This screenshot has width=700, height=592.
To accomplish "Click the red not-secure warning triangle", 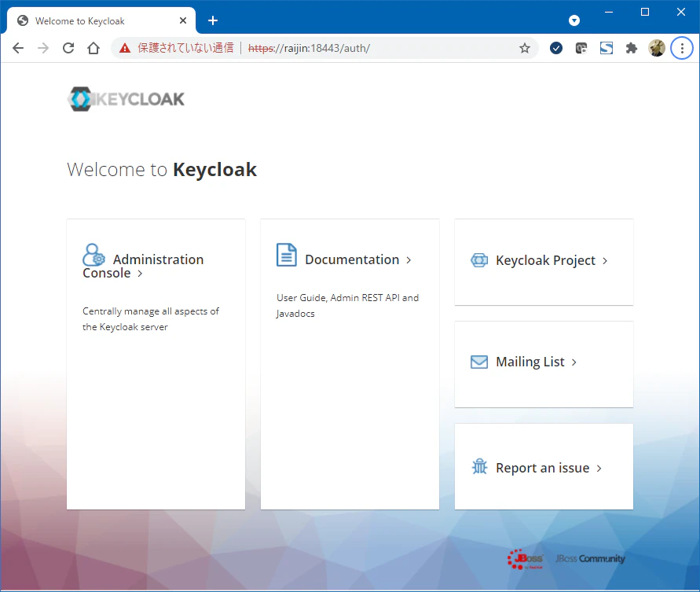I will (125, 48).
